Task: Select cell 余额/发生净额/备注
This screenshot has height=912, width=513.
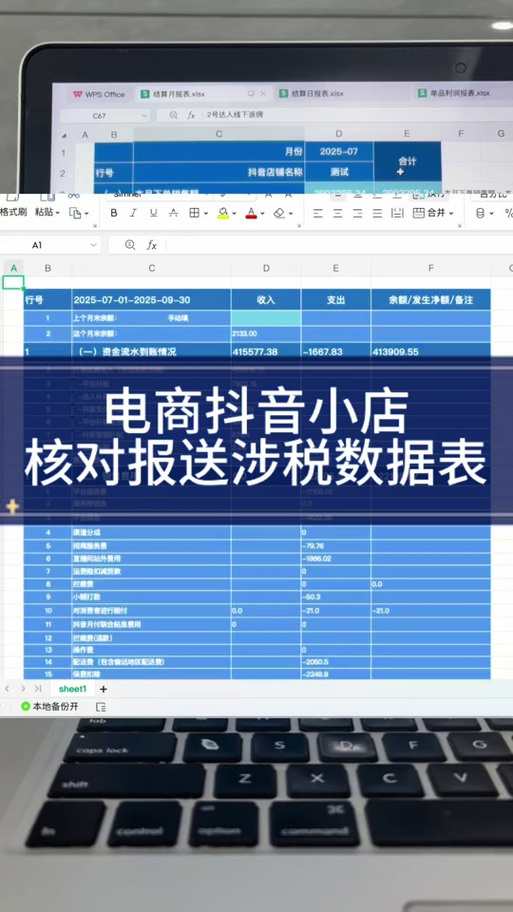Action: [431, 300]
